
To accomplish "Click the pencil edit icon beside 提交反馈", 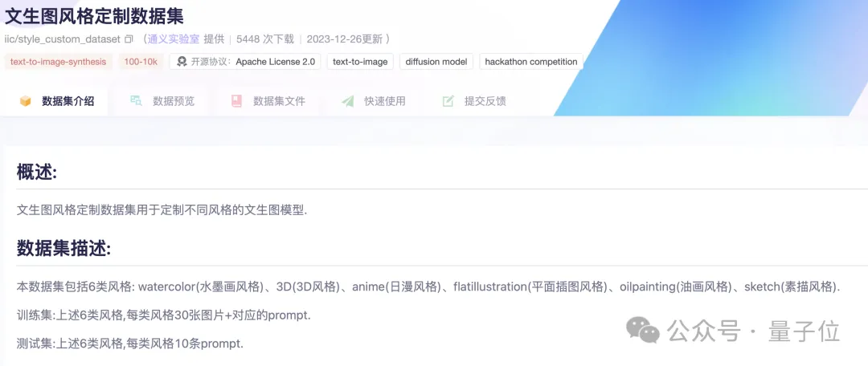I will [448, 101].
